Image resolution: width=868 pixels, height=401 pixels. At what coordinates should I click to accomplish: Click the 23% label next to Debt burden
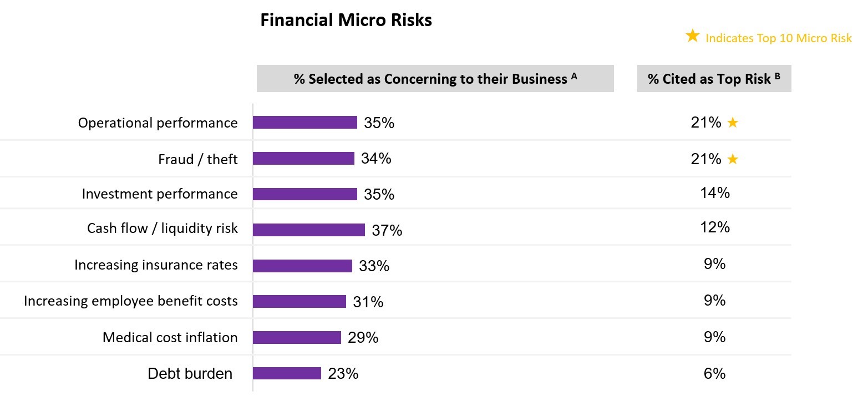343,374
